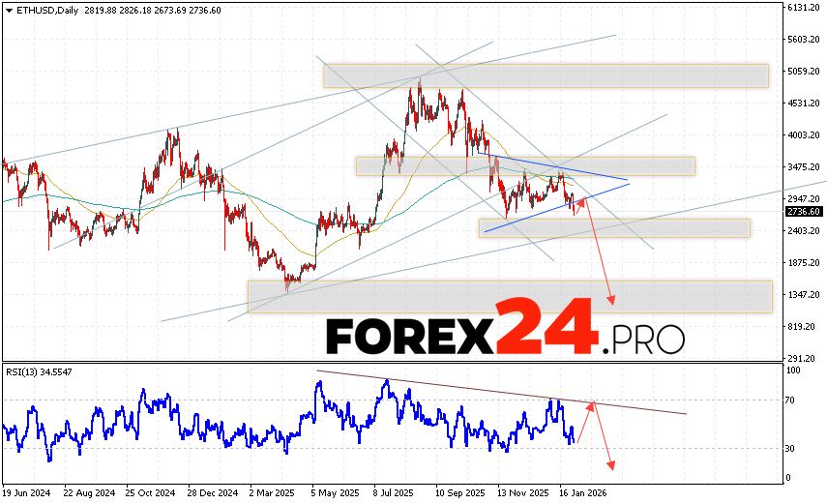Viewport: 827px width, 504px height.
Task: Select the bottom gray support zone near 1347
Action: tap(510, 296)
